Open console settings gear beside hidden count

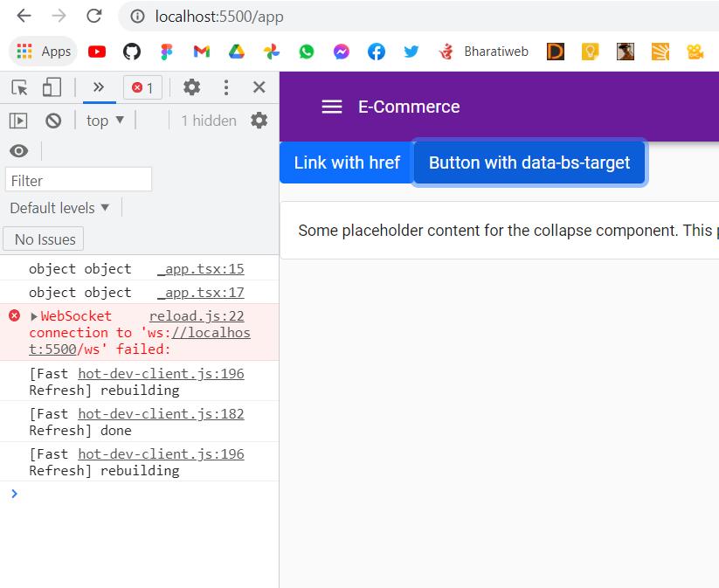point(259,121)
